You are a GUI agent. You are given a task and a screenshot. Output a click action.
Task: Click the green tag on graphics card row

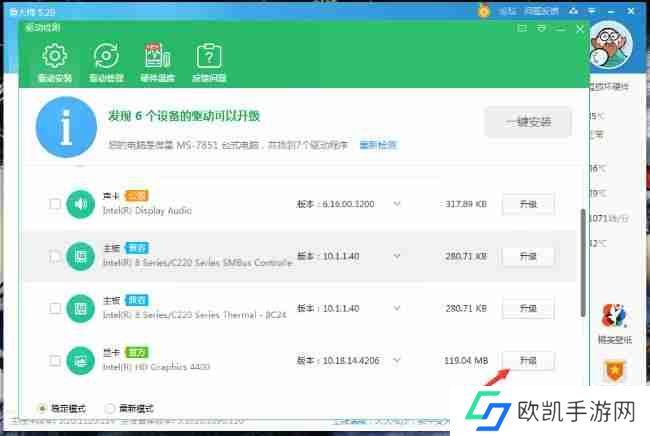point(136,353)
